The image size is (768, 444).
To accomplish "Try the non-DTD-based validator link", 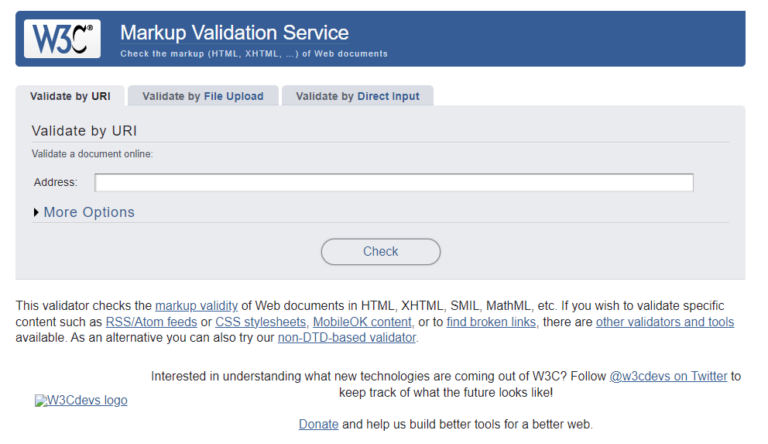I will tap(347, 338).
